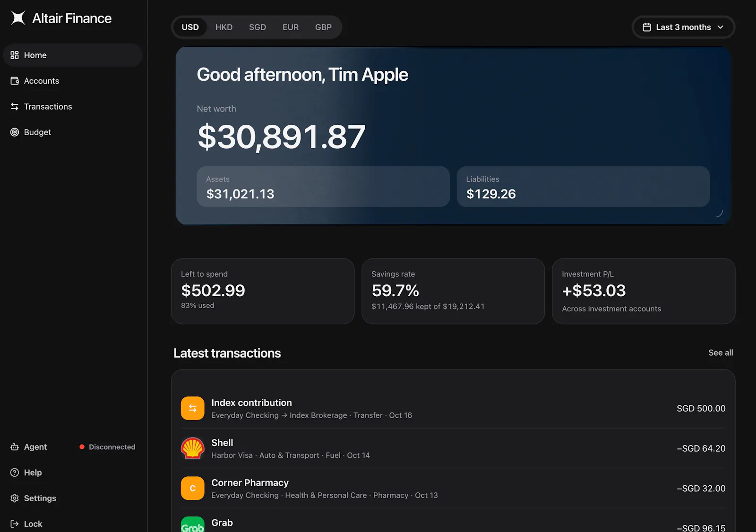Click the Lock sign-out icon

(x=15, y=523)
